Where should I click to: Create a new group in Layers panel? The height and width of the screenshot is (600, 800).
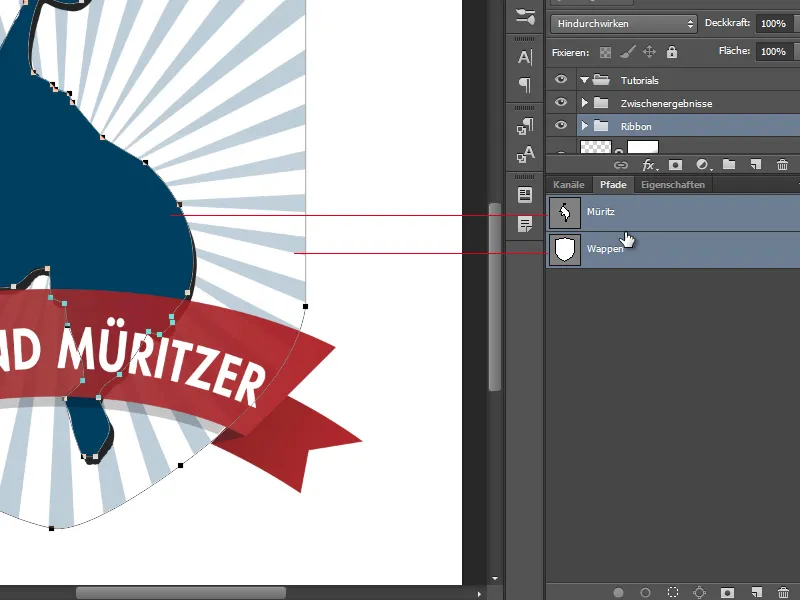[729, 164]
